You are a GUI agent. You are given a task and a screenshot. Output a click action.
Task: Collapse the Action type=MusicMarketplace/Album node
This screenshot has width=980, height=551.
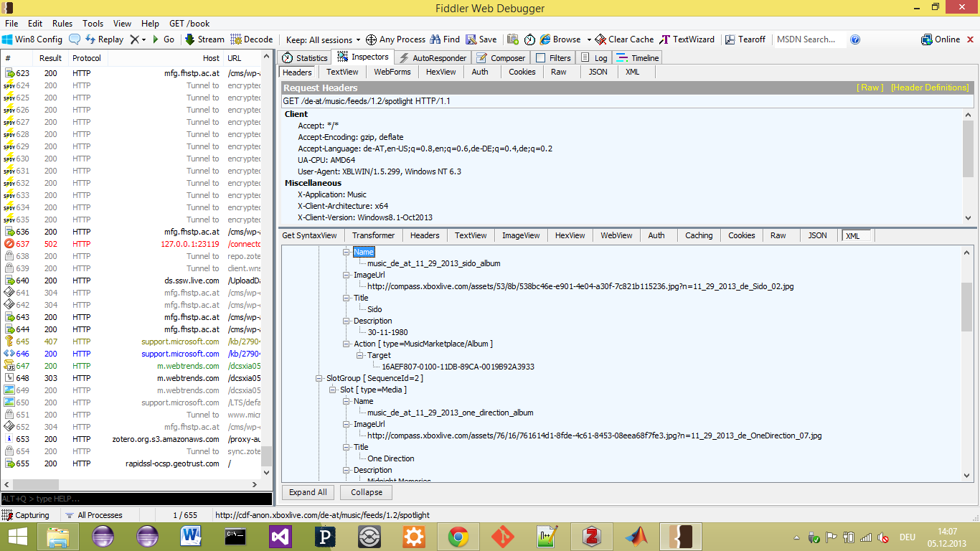coord(347,344)
